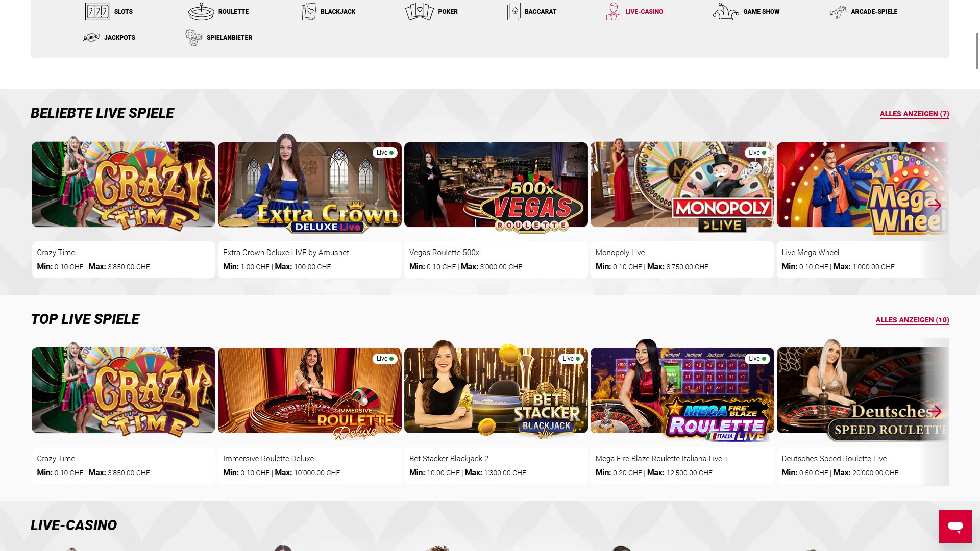Click the 'Vegas Roulette 500x' title text
The height and width of the screenshot is (551, 980).
[x=444, y=253]
